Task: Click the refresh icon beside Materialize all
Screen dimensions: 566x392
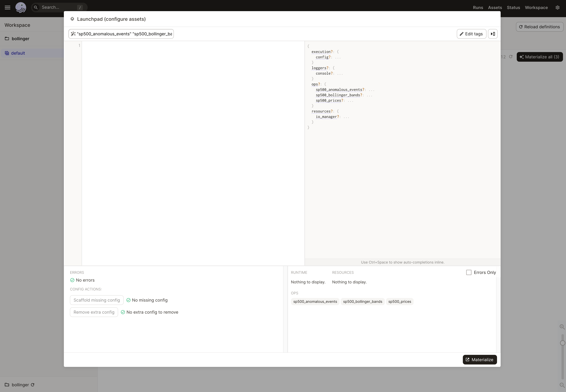Action: click(x=511, y=57)
